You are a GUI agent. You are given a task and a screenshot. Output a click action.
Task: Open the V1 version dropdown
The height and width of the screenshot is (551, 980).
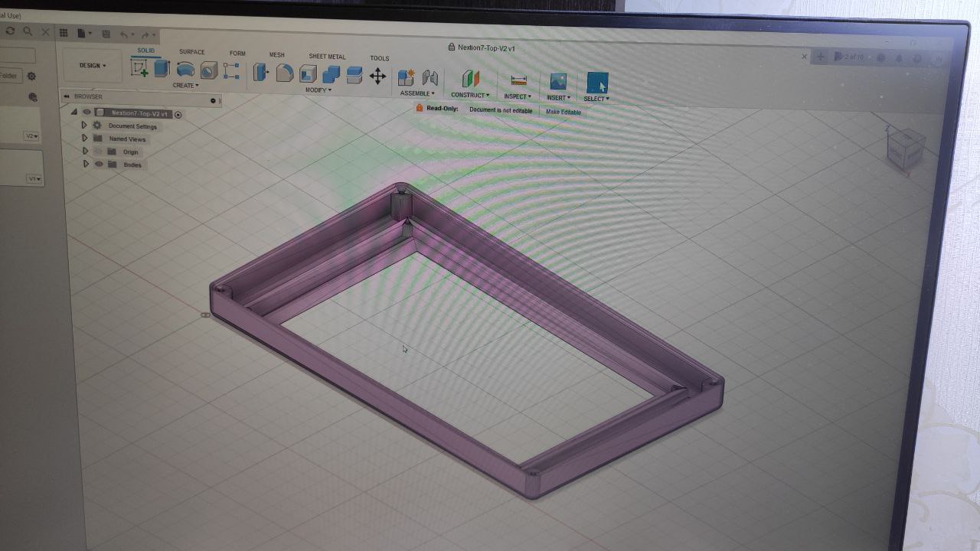coord(34,178)
